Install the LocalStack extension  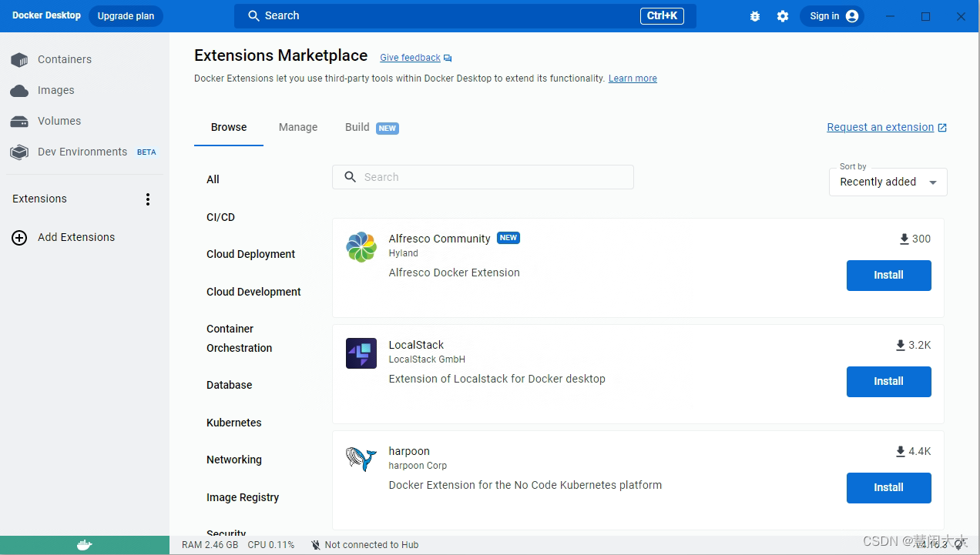(x=888, y=382)
